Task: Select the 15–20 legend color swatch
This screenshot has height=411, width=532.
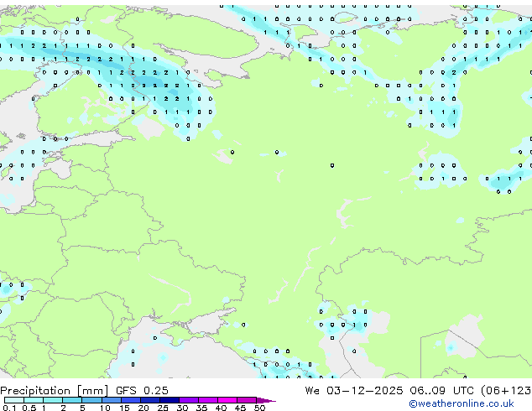Action: click(130, 400)
